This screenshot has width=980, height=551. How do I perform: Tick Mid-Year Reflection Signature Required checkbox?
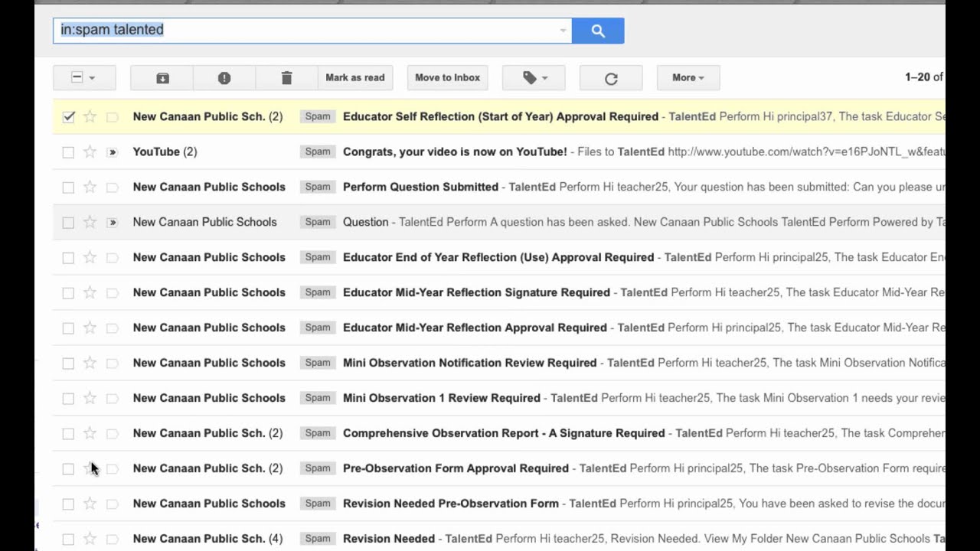pyautogui.click(x=68, y=292)
